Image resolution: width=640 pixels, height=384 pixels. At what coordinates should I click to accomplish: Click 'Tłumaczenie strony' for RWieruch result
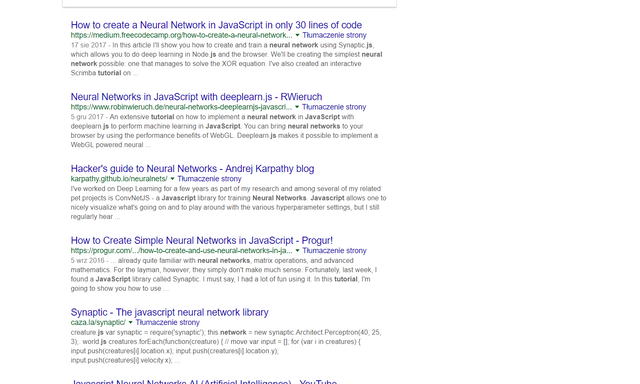point(334,107)
